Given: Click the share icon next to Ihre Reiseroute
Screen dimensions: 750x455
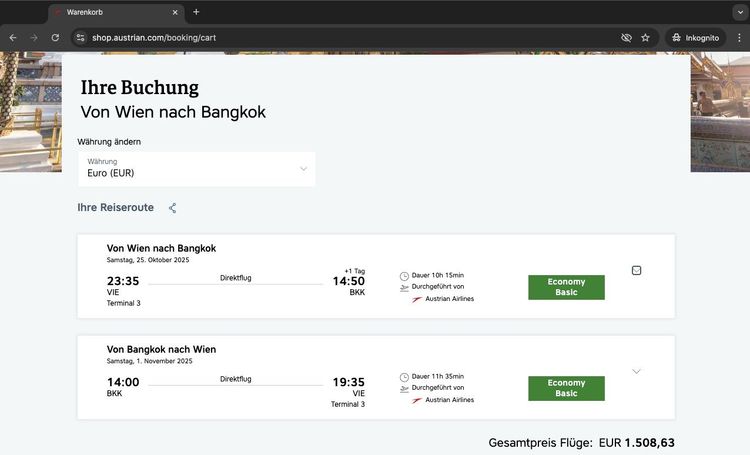Looking at the screenshot, I should click(173, 208).
